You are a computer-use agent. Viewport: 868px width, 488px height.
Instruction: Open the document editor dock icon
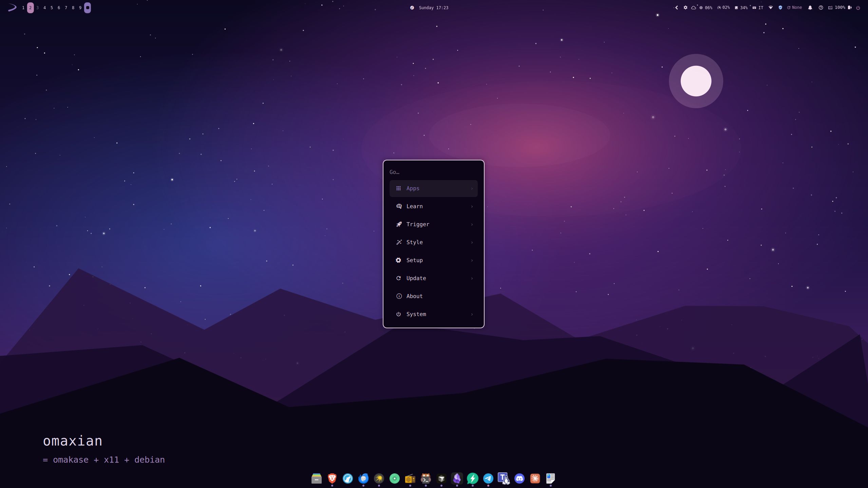tap(550, 478)
